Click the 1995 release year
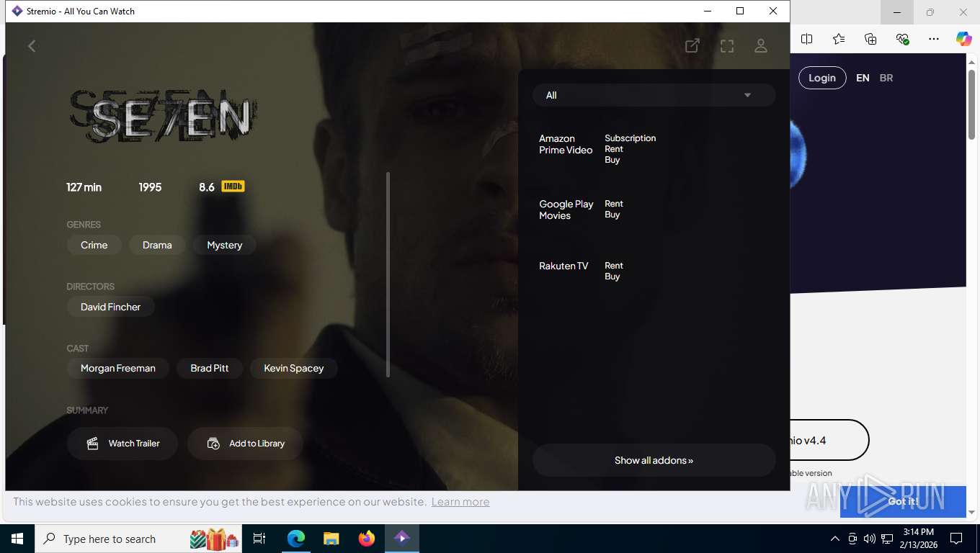This screenshot has width=980, height=553. (150, 187)
